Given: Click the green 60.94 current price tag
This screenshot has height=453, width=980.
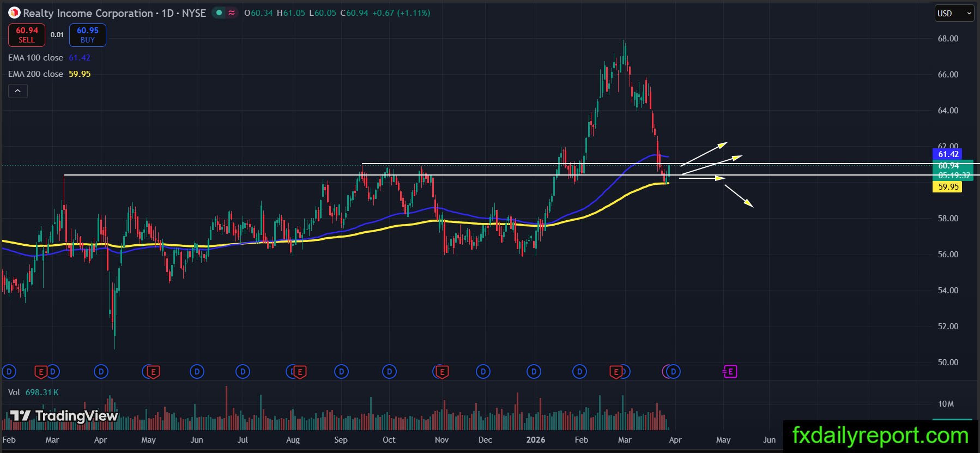Looking at the screenshot, I should coord(953,166).
